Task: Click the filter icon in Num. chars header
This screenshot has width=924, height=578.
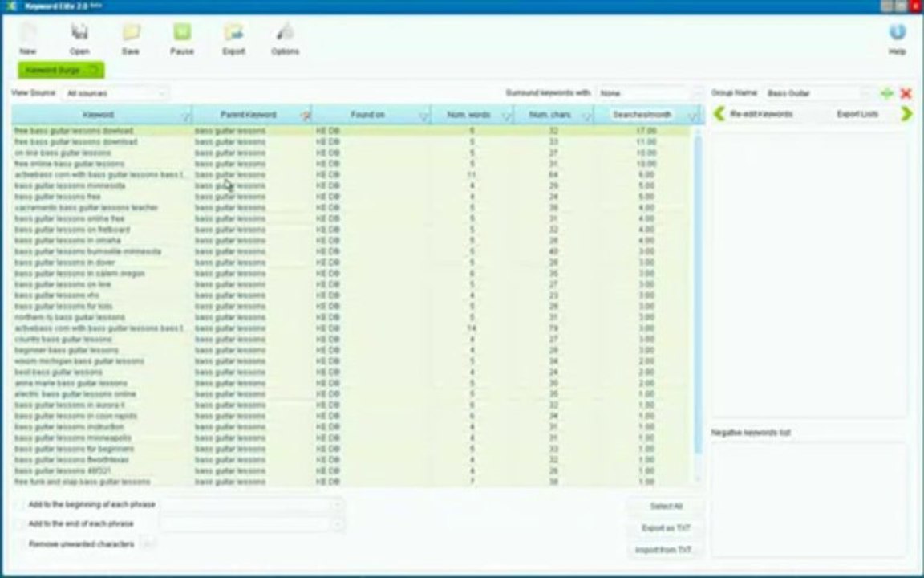Action: [587, 116]
